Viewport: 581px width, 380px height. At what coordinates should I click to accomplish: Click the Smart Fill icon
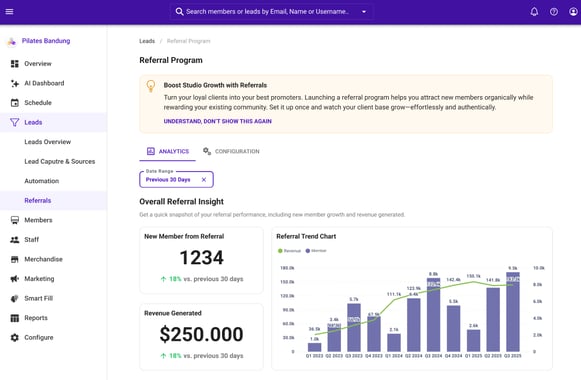click(x=14, y=298)
